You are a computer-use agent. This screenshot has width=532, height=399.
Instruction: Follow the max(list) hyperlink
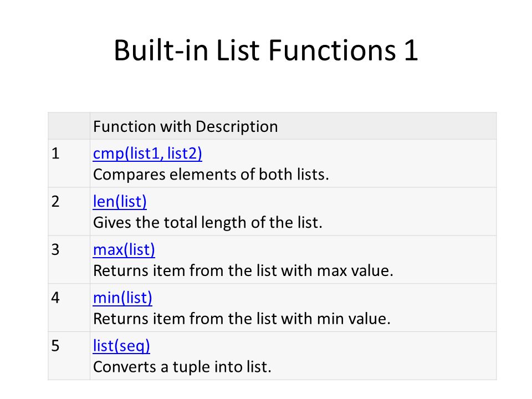[124, 250]
